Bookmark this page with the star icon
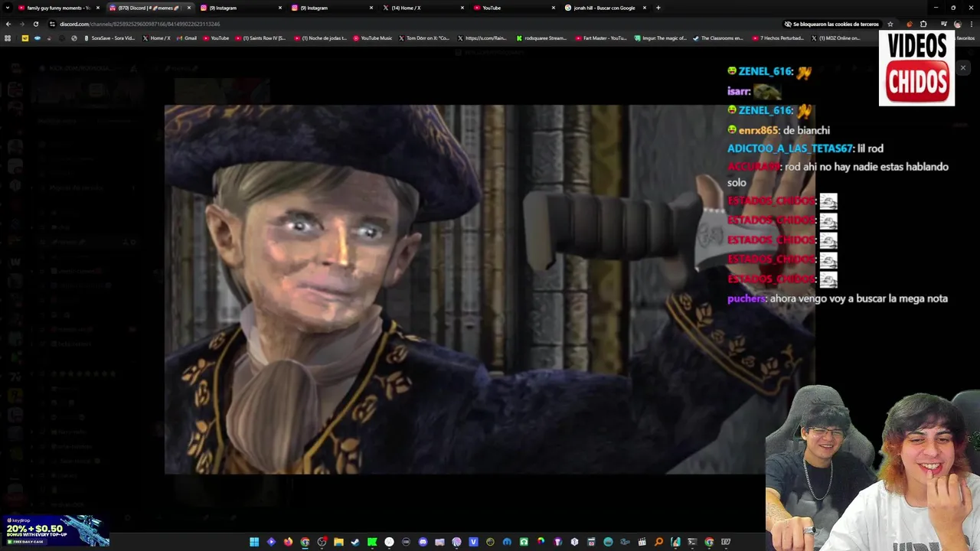The height and width of the screenshot is (551, 980). 890,24
